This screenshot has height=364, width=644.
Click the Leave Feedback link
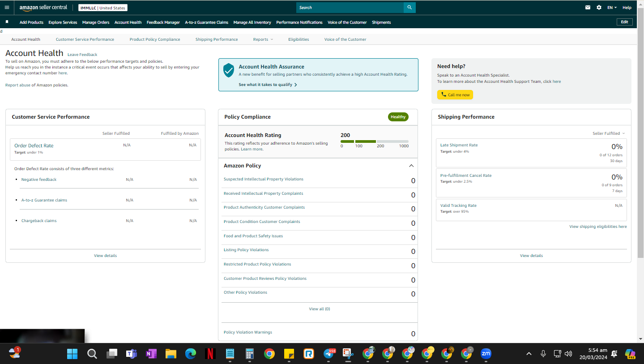click(x=82, y=55)
